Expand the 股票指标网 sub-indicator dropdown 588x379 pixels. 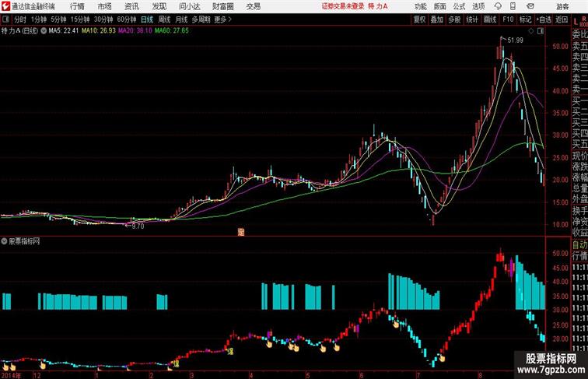point(4,241)
